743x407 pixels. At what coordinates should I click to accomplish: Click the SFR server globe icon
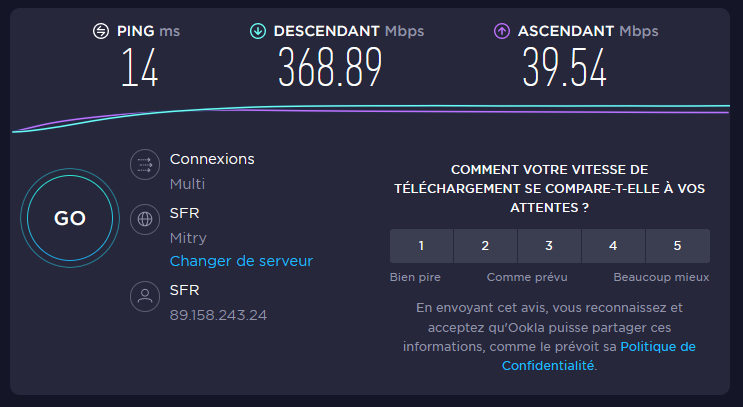point(146,218)
